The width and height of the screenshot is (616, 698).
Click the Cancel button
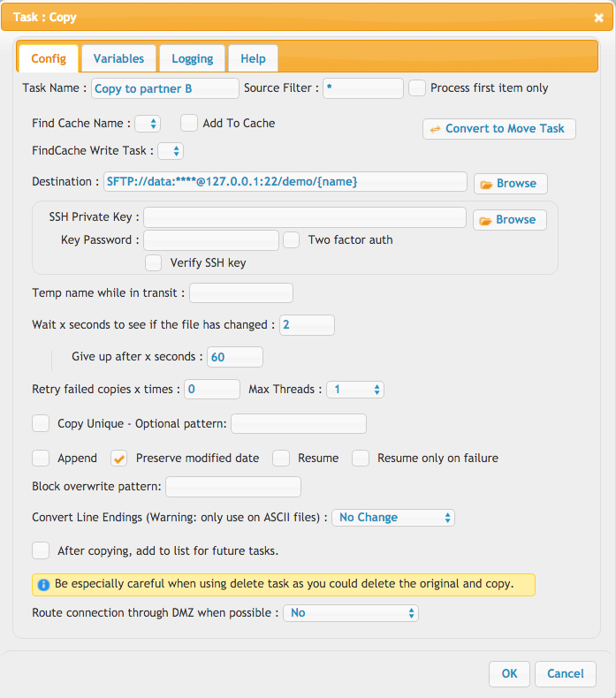pos(566,673)
